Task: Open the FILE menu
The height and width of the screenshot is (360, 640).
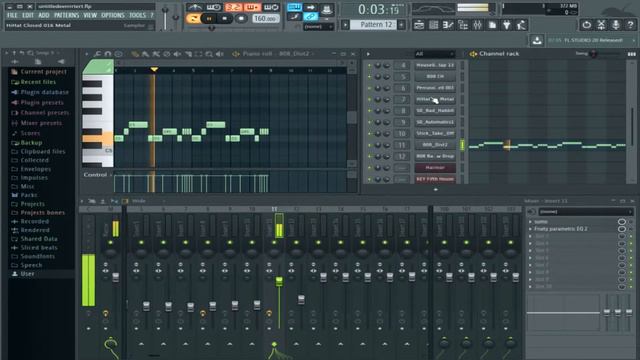Action: pyautogui.click(x=12, y=16)
